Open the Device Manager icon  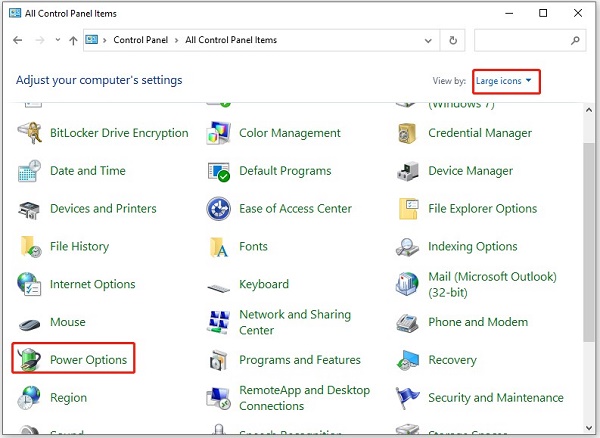point(408,171)
